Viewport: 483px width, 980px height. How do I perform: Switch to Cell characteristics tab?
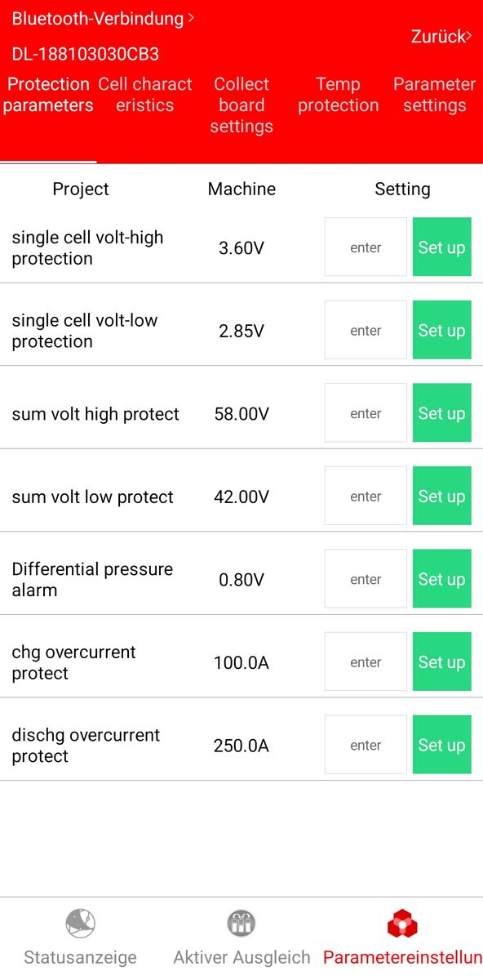click(x=144, y=95)
